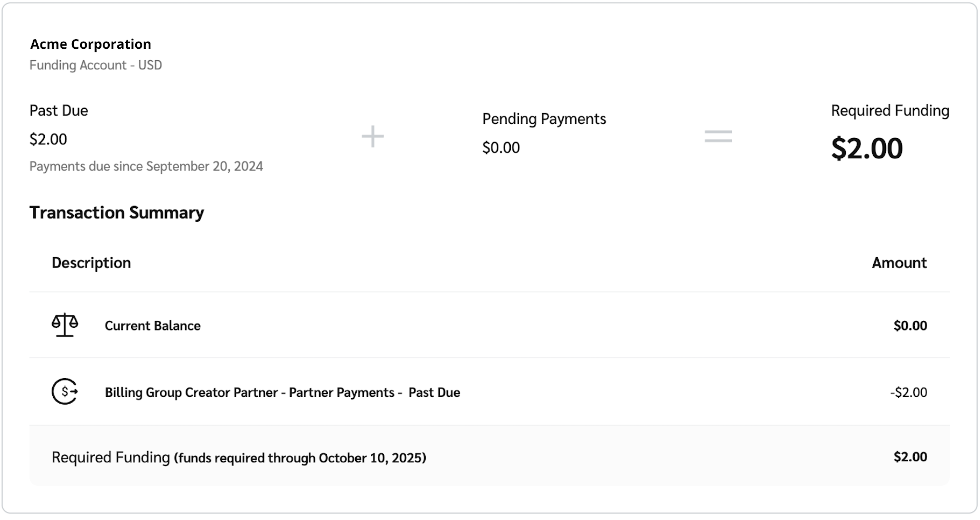Click the partner payments dollar arrow icon
Image resolution: width=980 pixels, height=520 pixels.
(x=65, y=392)
